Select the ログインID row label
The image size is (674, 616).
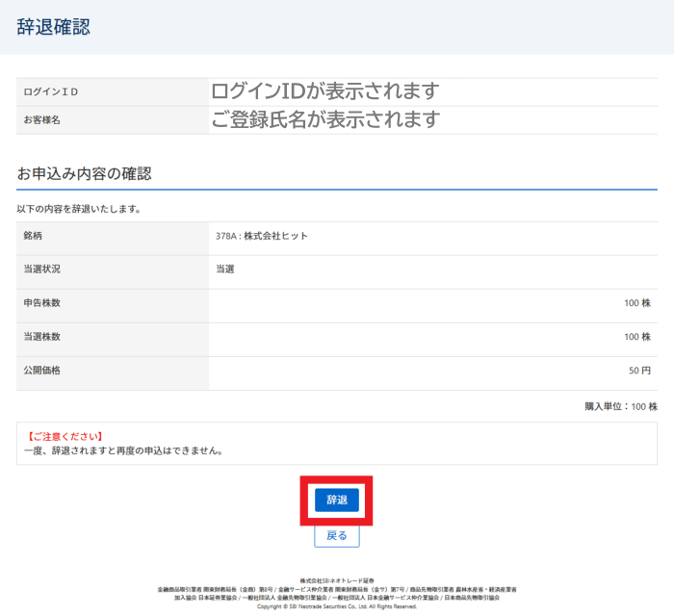tap(51, 92)
